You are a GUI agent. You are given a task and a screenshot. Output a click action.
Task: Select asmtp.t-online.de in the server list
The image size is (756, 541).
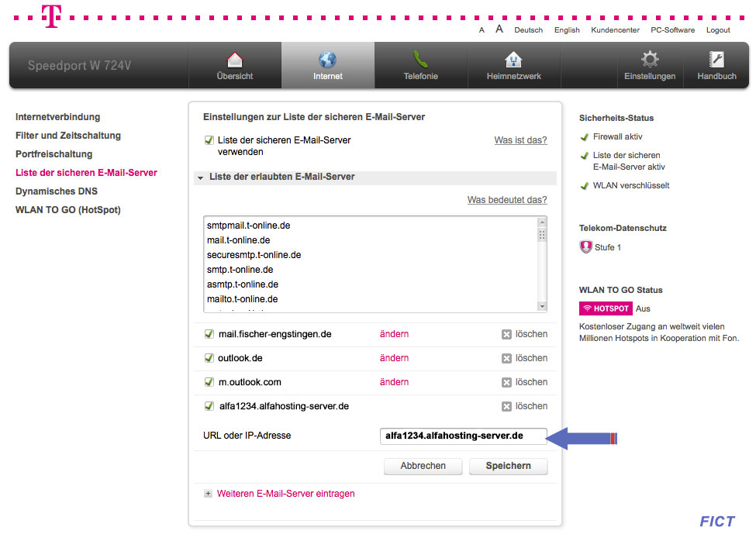click(243, 284)
